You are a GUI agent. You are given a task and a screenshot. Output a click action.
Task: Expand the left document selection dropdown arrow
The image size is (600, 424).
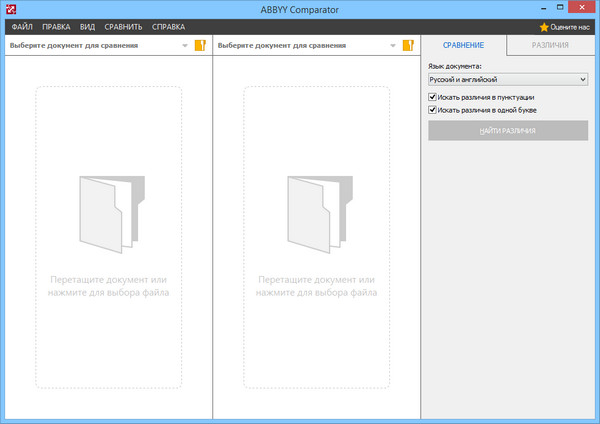pos(184,45)
